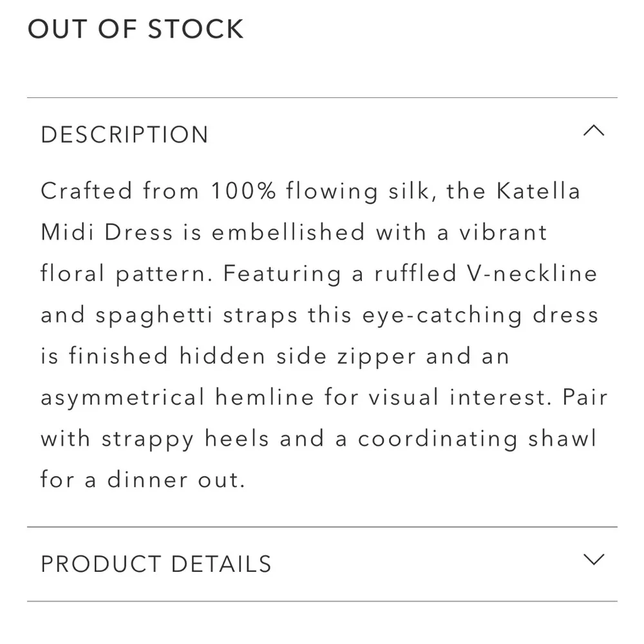Viewport: 644px width, 644px height.
Task: Open the PRODUCT DETAILS section heading
Action: [x=156, y=563]
